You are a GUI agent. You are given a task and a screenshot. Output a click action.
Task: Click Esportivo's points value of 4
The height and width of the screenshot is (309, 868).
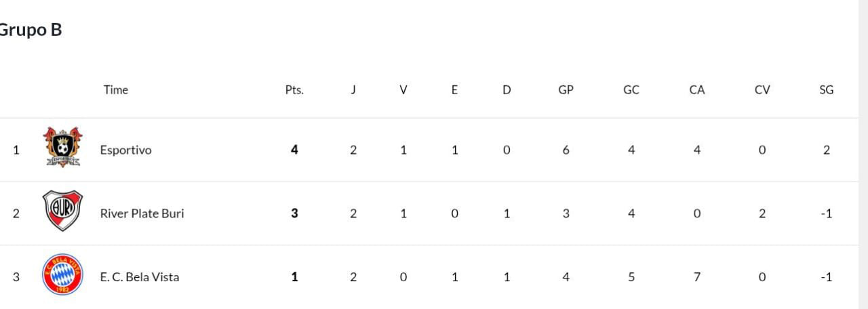[294, 150]
